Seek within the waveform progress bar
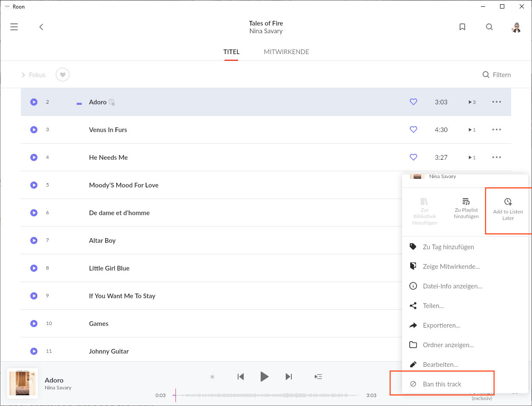This screenshot has height=406, width=532. coord(268,395)
